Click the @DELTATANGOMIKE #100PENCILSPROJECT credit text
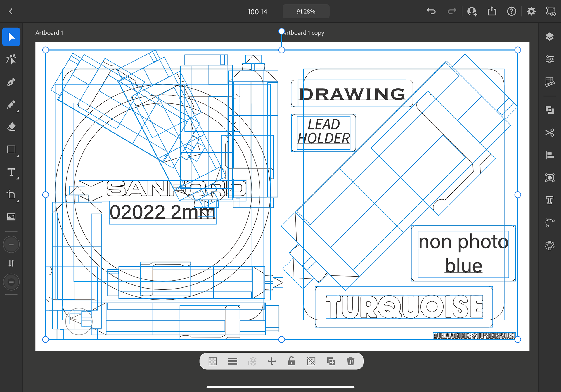The width and height of the screenshot is (561, 392). [x=475, y=336]
